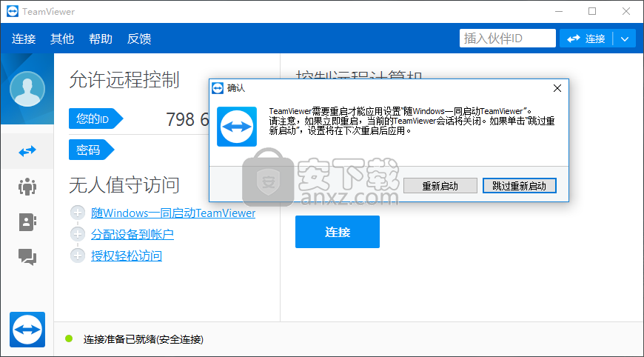Click the ID number starting 798

[187, 119]
